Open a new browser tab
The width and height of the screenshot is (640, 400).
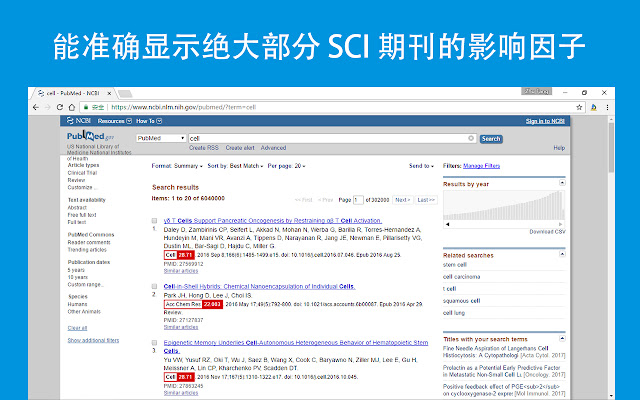coord(125,94)
